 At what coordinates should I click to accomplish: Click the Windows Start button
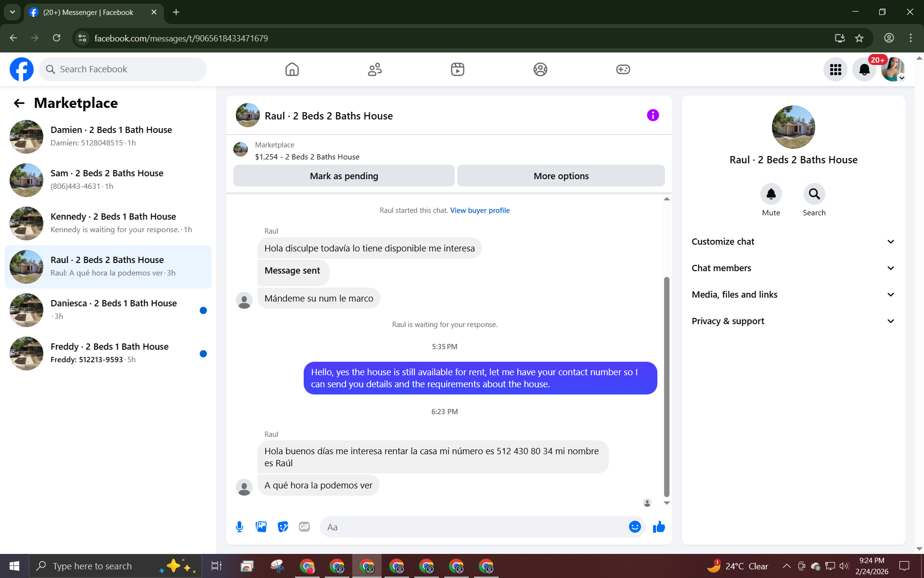pos(14,566)
